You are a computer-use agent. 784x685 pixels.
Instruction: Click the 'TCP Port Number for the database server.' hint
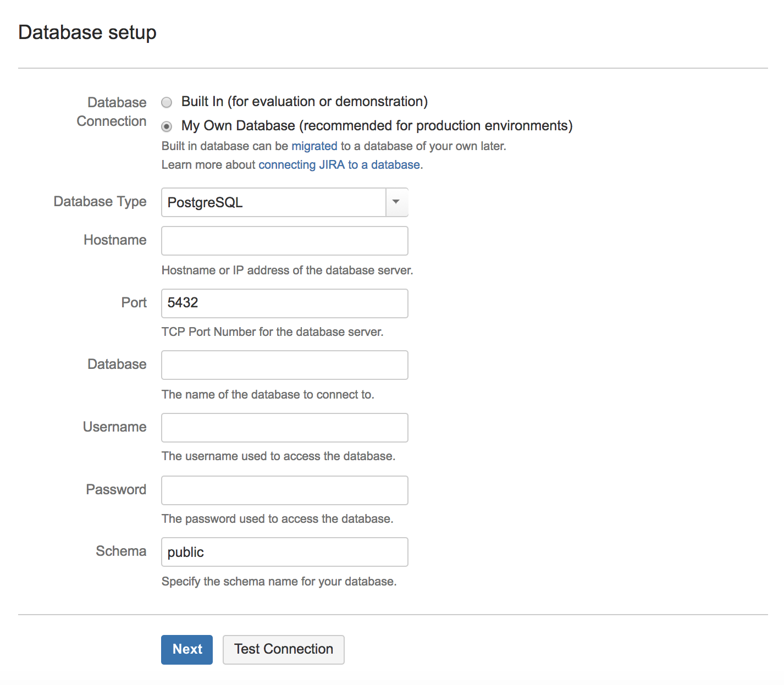273,332
